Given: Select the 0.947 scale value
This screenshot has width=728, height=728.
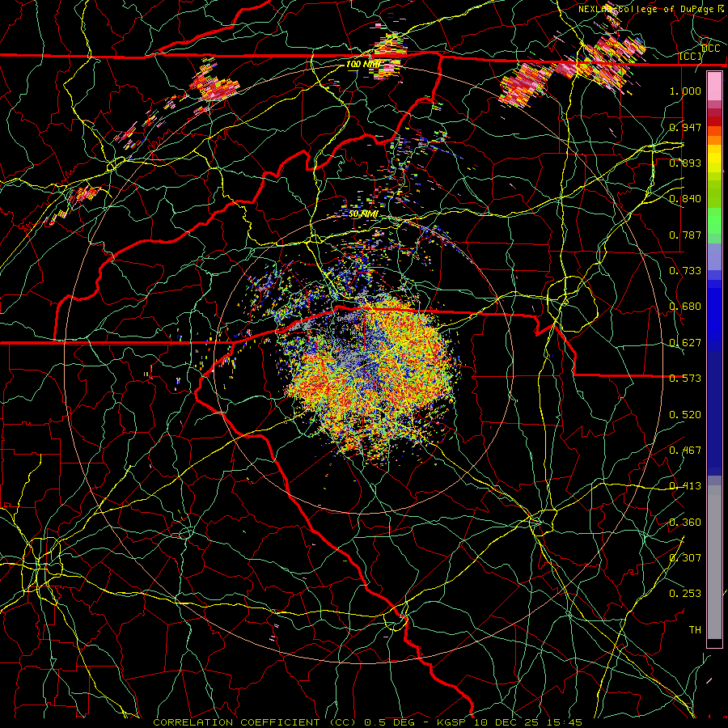Looking at the screenshot, I should (685, 127).
